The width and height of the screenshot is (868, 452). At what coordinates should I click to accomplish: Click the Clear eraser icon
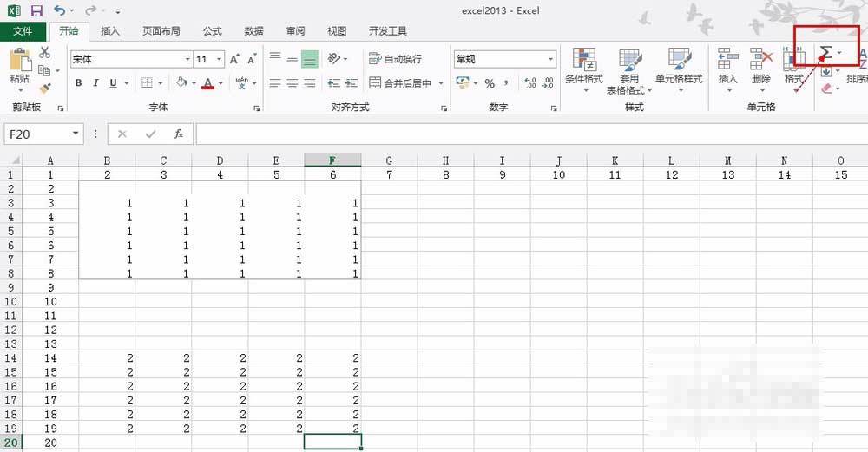pos(826,88)
